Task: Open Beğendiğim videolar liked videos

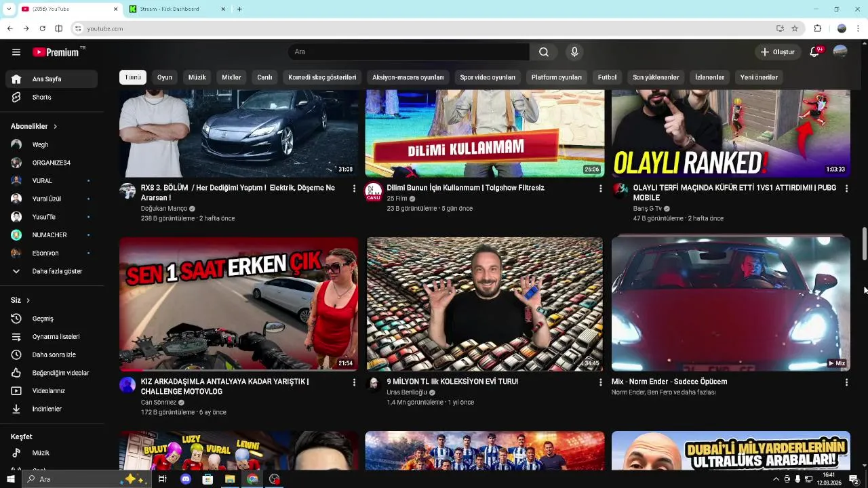Action: coord(52,373)
